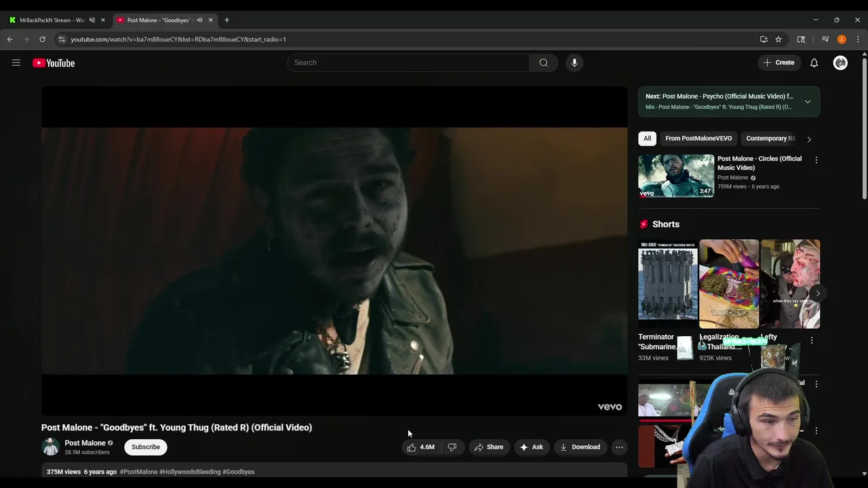Screen dimensions: 868x488
Task: Click the #Goodbyes hashtag
Action: pos(239,472)
